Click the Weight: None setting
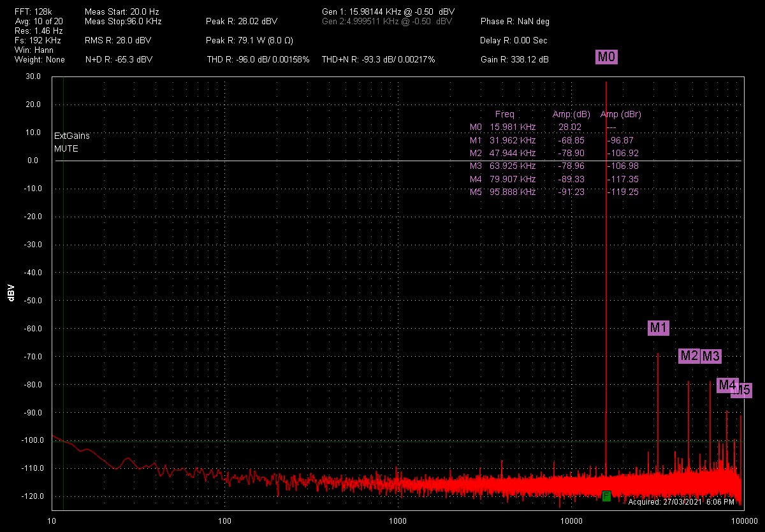The width and height of the screenshot is (765, 532). [40, 59]
